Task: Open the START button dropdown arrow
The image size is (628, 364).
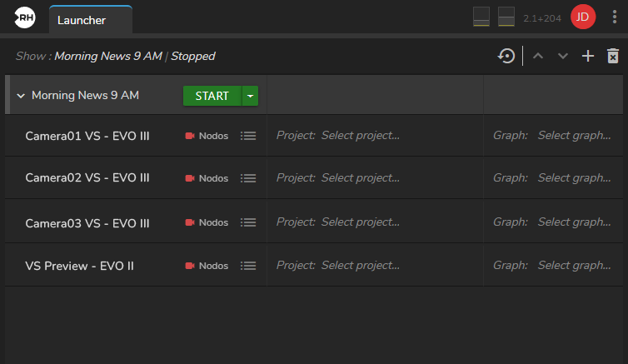Action: point(250,96)
